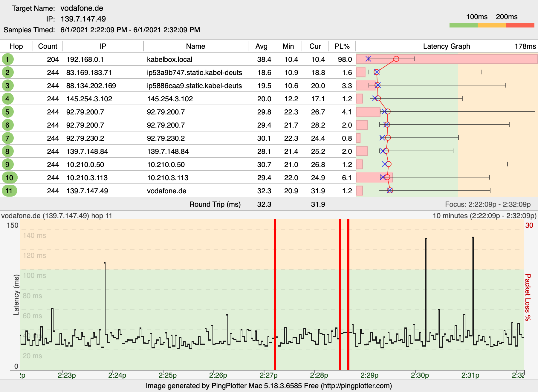Viewport: 538px width, 392px height.
Task: Click the PL% column header
Action: pyautogui.click(x=342, y=46)
